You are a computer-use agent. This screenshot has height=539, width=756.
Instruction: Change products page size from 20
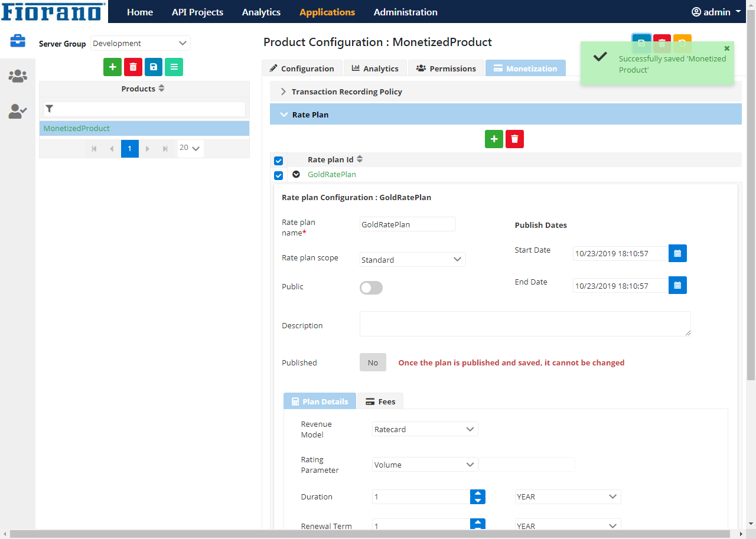tap(190, 148)
